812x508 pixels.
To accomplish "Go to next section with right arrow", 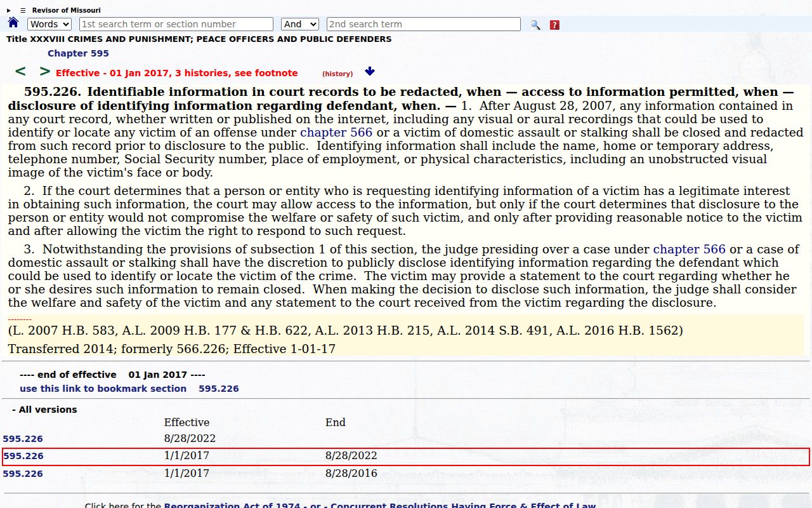I will tap(44, 72).
